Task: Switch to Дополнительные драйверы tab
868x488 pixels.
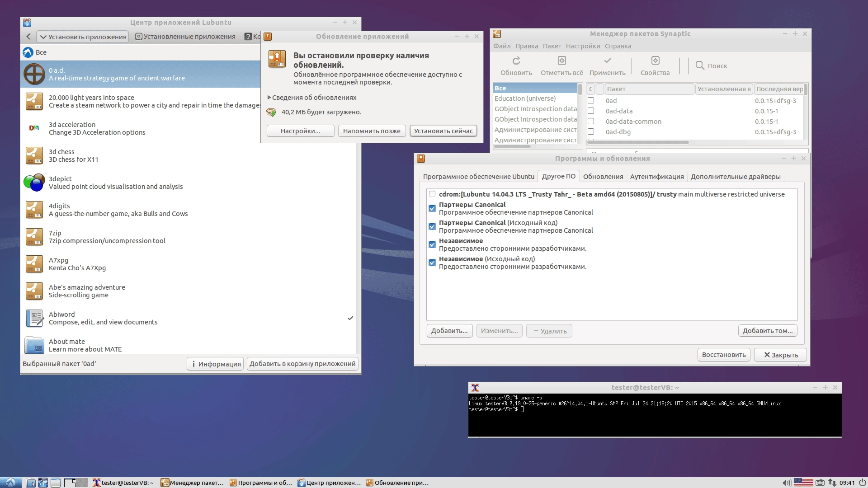Action: pyautogui.click(x=736, y=177)
